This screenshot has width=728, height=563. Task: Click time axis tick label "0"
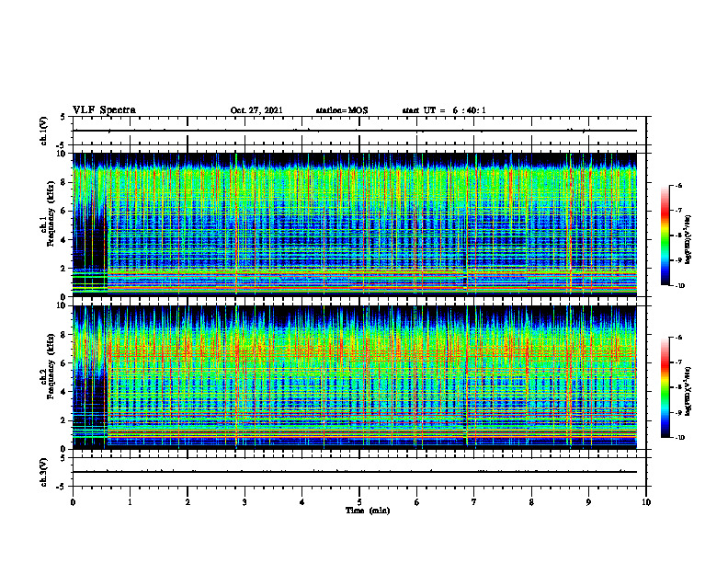pos(73,502)
